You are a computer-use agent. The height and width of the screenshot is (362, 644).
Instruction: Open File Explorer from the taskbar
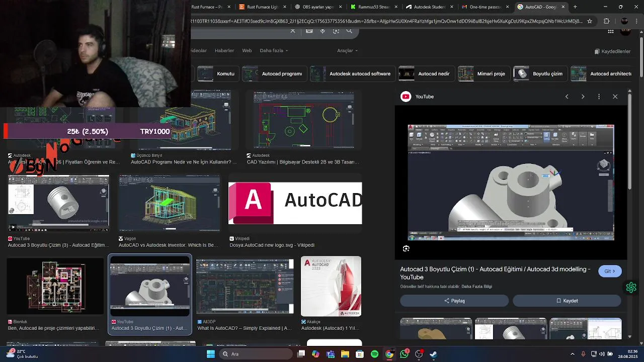click(x=345, y=354)
